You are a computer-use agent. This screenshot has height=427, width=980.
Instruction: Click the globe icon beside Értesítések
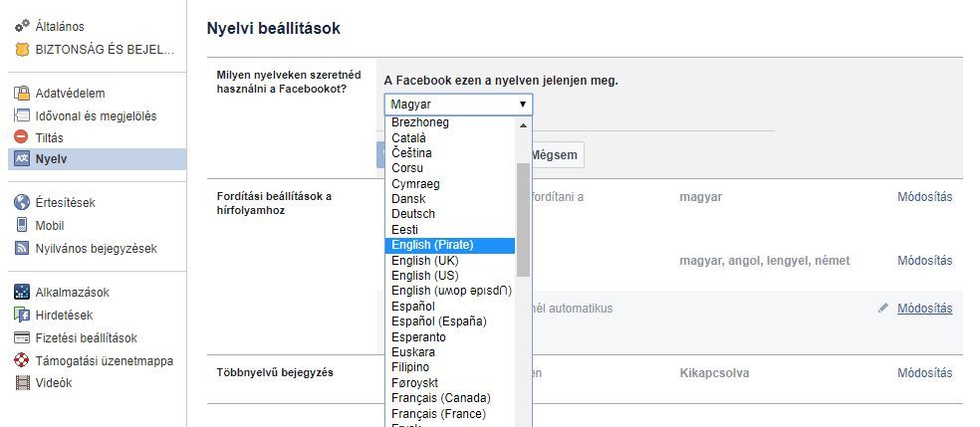click(22, 203)
